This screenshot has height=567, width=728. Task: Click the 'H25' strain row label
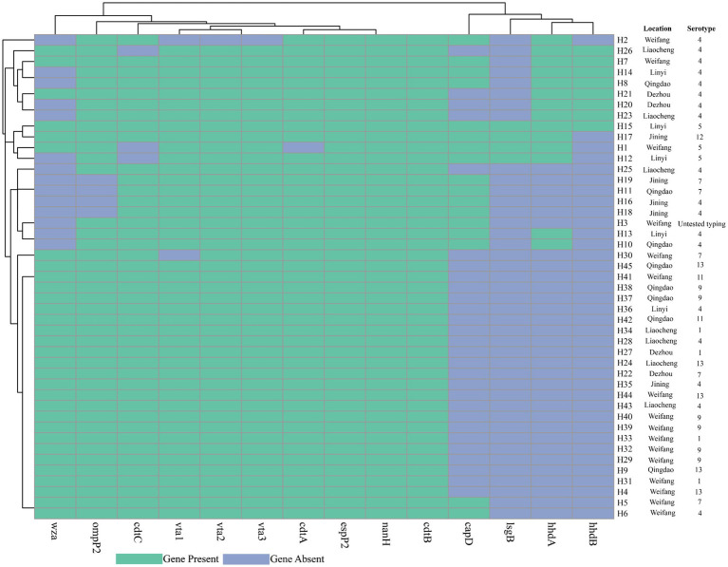[625, 169]
